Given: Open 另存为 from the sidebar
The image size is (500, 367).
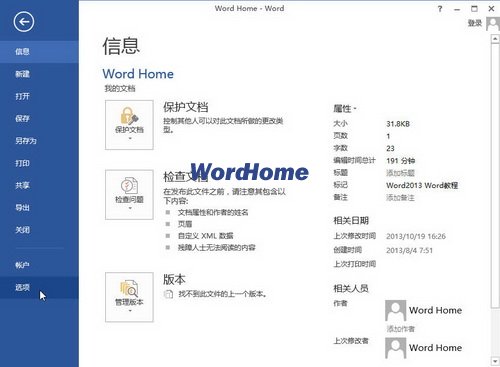Looking at the screenshot, I should coord(39,141).
